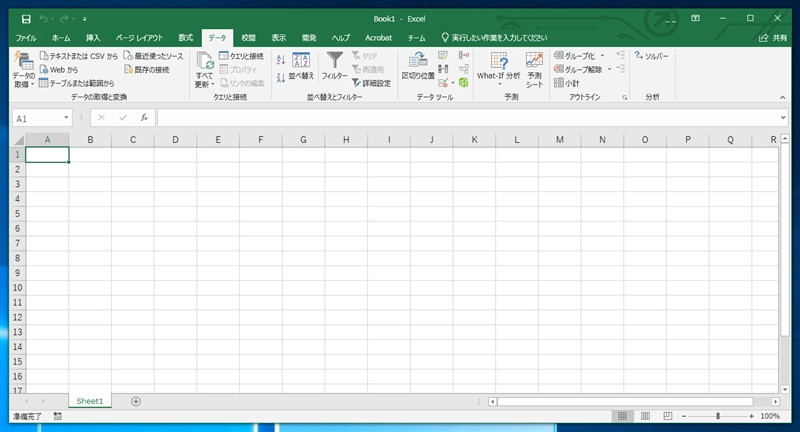Click the Name Box showing A1
The image size is (800, 432).
tap(37, 118)
